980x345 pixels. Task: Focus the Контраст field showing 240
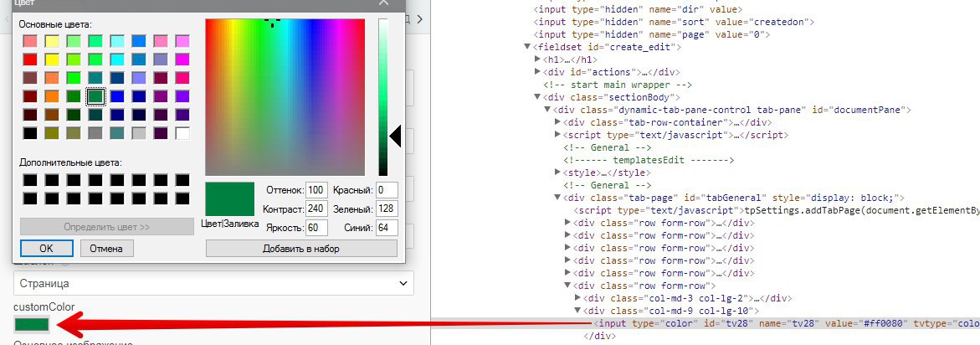click(x=317, y=209)
